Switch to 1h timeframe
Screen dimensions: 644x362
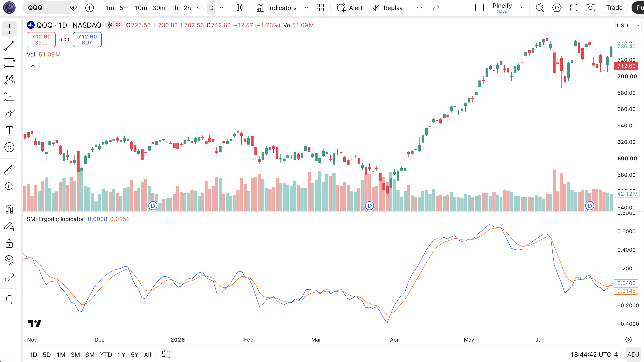pos(174,8)
